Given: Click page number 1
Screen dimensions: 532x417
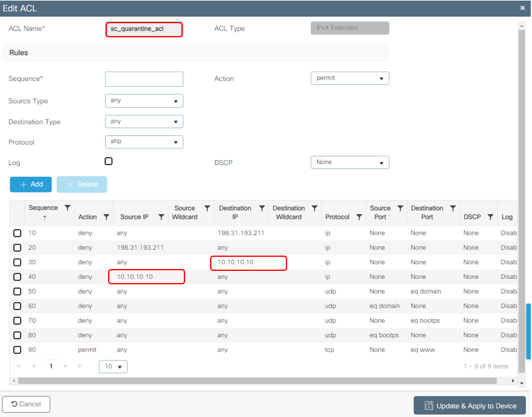Looking at the screenshot, I should point(51,366).
